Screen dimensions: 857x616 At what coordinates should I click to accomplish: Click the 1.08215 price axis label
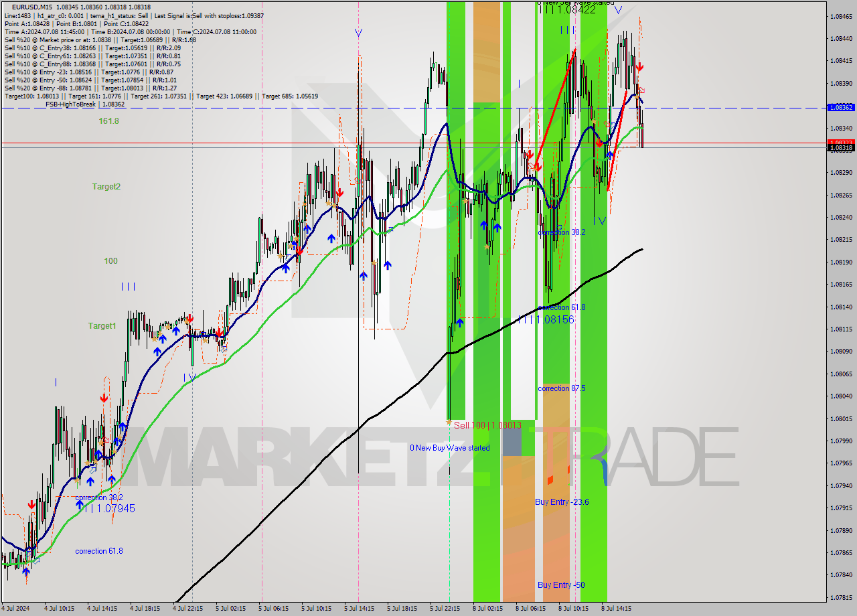[x=840, y=239]
